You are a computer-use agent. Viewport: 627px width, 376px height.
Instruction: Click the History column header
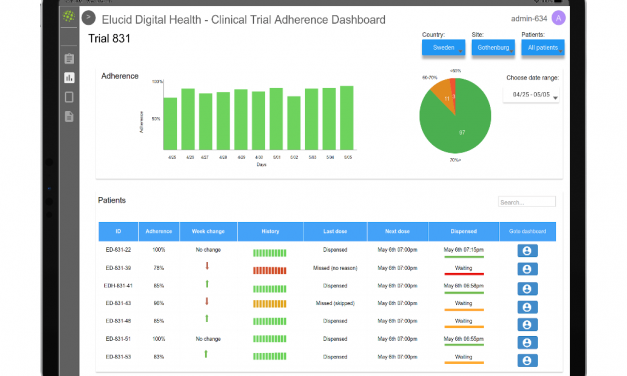(x=270, y=232)
